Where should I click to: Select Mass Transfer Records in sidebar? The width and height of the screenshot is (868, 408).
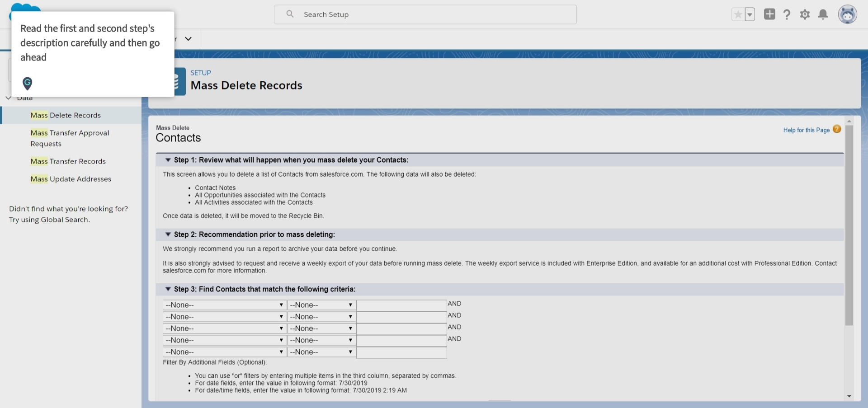[68, 161]
